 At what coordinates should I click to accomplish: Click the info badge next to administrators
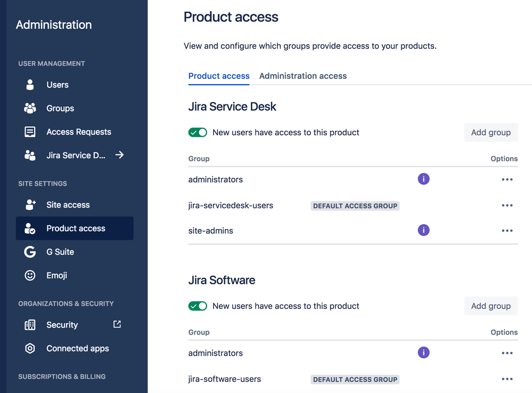[x=423, y=179]
